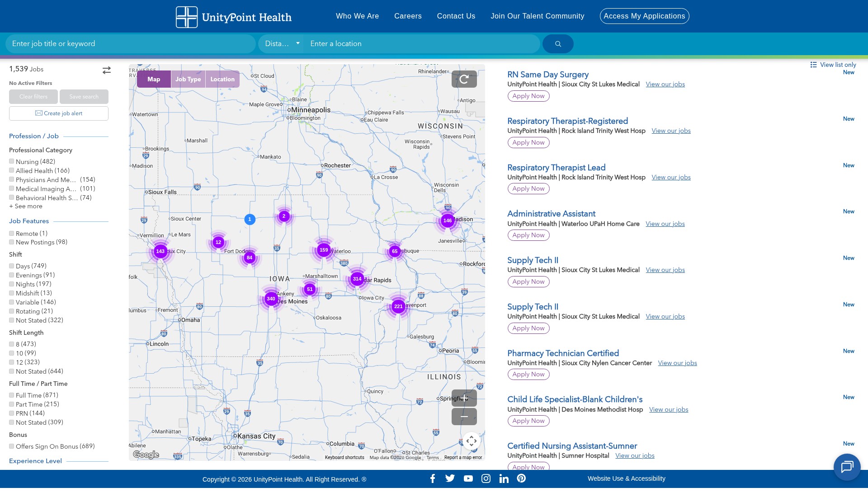This screenshot has height=497, width=868.
Task: Open the Instagram profile
Action: [486, 478]
